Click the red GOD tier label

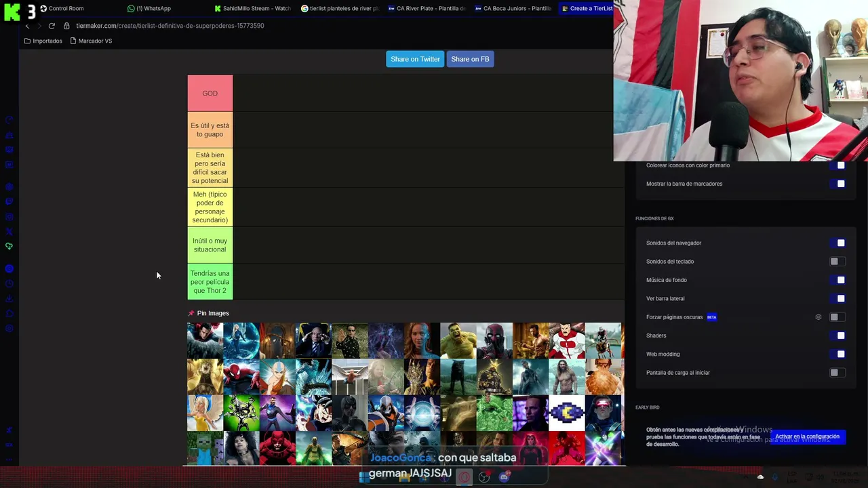(210, 94)
